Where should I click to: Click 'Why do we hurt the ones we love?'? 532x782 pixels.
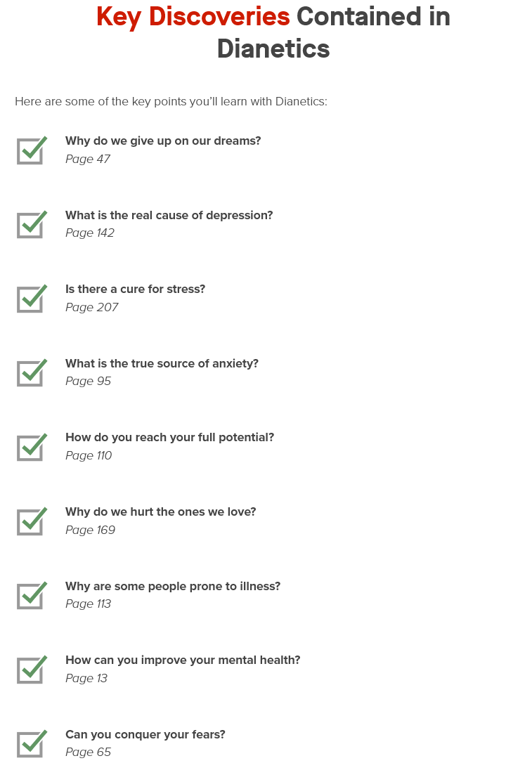pyautogui.click(x=160, y=512)
